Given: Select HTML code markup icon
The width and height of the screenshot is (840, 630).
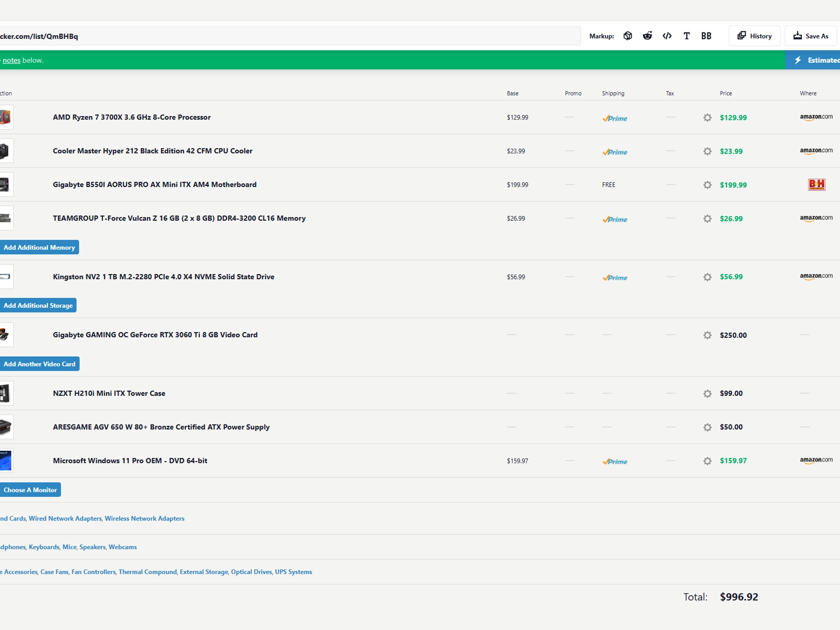Looking at the screenshot, I should (x=667, y=36).
